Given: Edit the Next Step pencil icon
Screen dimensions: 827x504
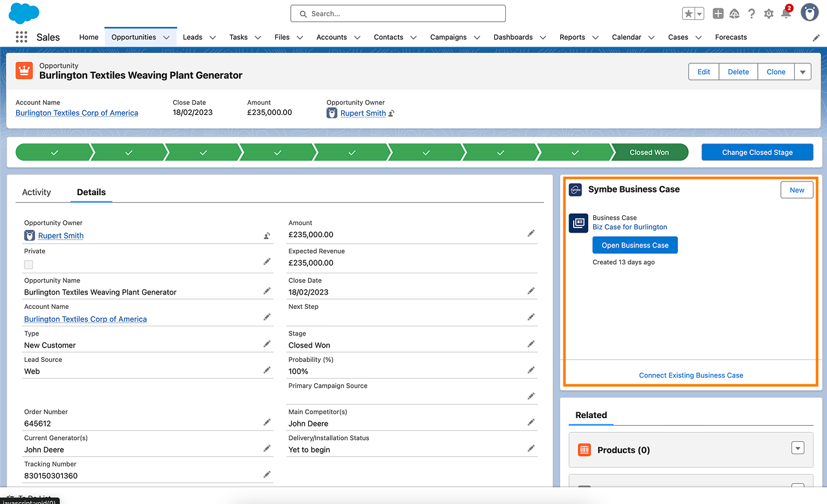Looking at the screenshot, I should (x=531, y=317).
